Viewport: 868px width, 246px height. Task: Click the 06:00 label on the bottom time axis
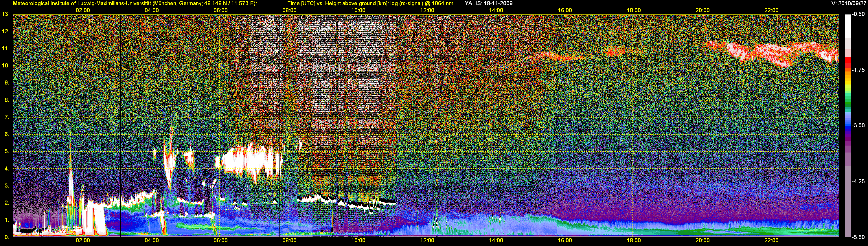[x=220, y=240]
